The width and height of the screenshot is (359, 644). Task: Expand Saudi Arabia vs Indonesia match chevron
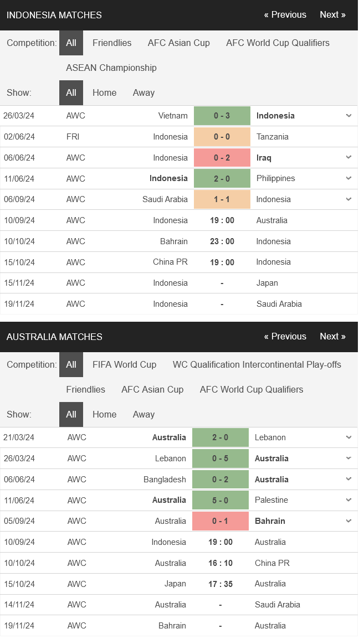point(348,199)
